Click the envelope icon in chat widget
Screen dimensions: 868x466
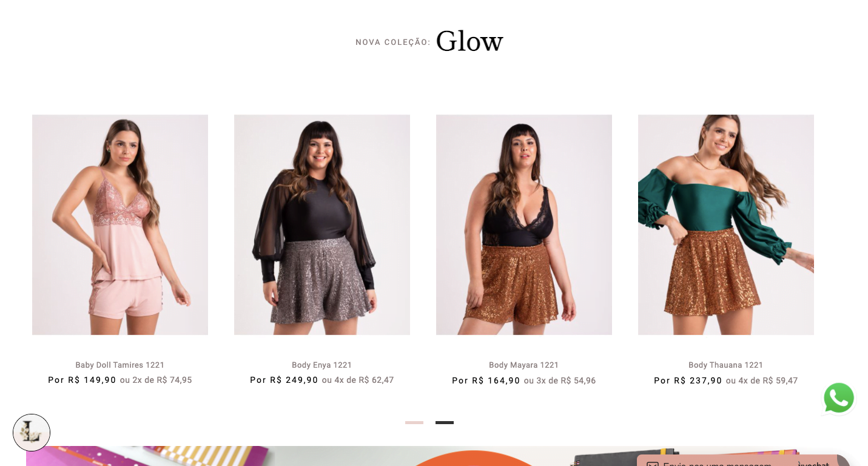click(653, 464)
